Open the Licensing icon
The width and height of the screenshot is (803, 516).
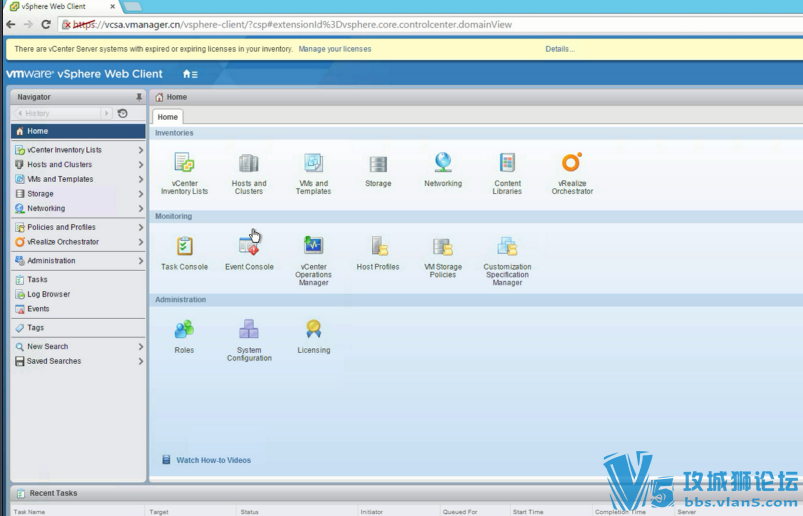click(x=313, y=329)
